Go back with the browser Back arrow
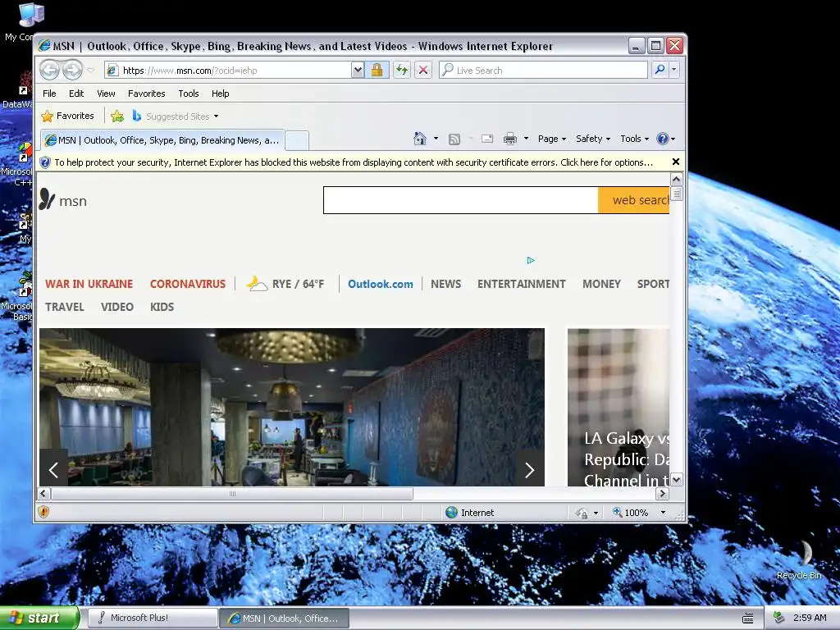The height and width of the screenshot is (630, 840). tap(50, 70)
